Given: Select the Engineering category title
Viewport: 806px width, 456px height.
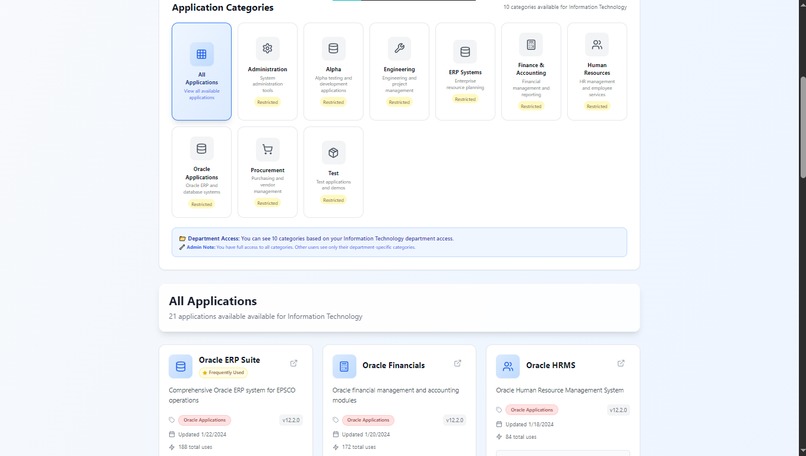Looking at the screenshot, I should coord(399,69).
